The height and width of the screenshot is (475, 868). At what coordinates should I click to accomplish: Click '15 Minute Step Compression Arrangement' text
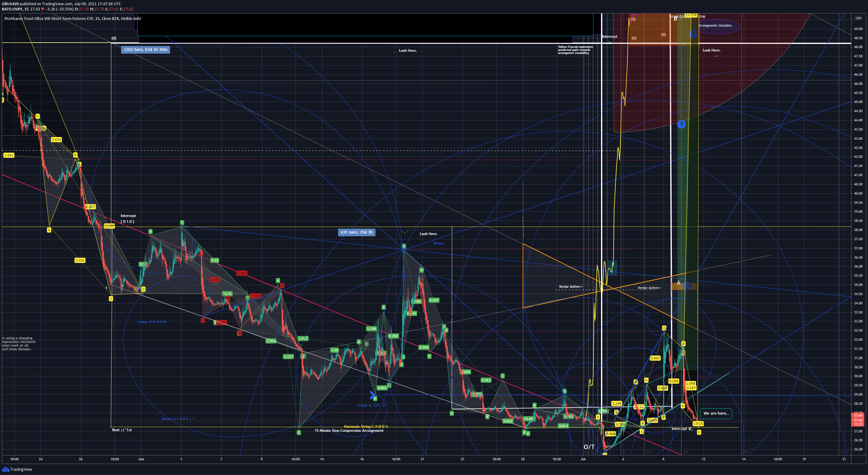[x=349, y=431]
